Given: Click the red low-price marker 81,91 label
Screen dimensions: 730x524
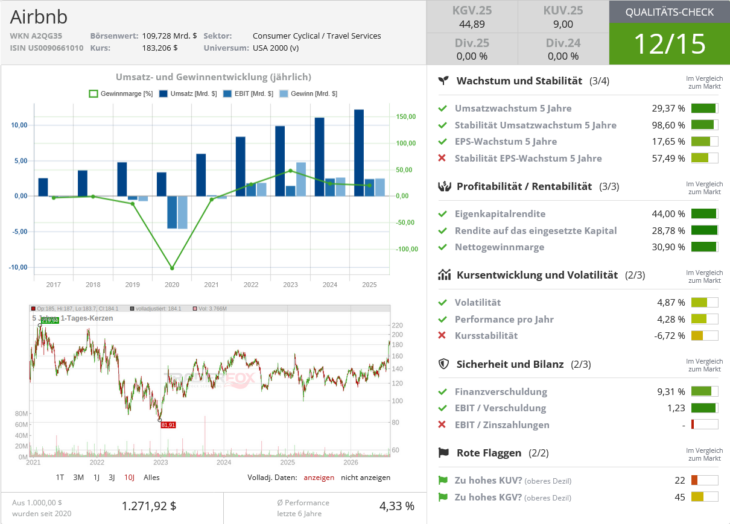Looking at the screenshot, I should point(168,425).
